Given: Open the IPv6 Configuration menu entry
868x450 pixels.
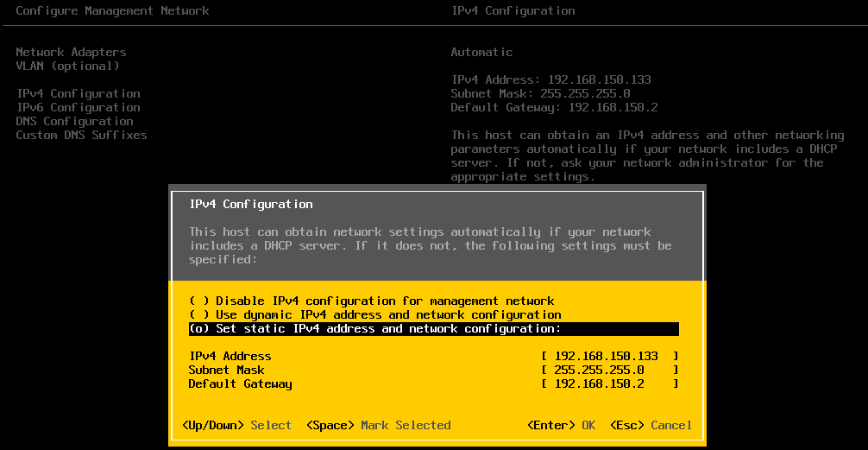Looking at the screenshot, I should tap(78, 107).
